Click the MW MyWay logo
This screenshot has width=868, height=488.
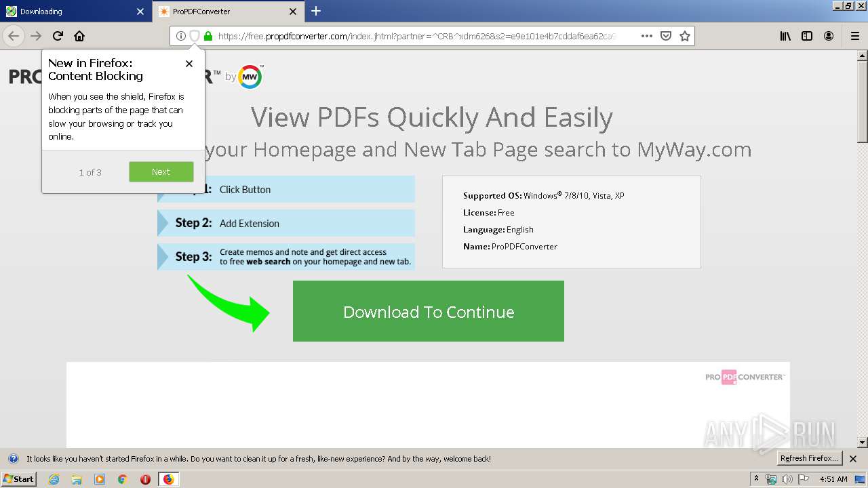[250, 77]
